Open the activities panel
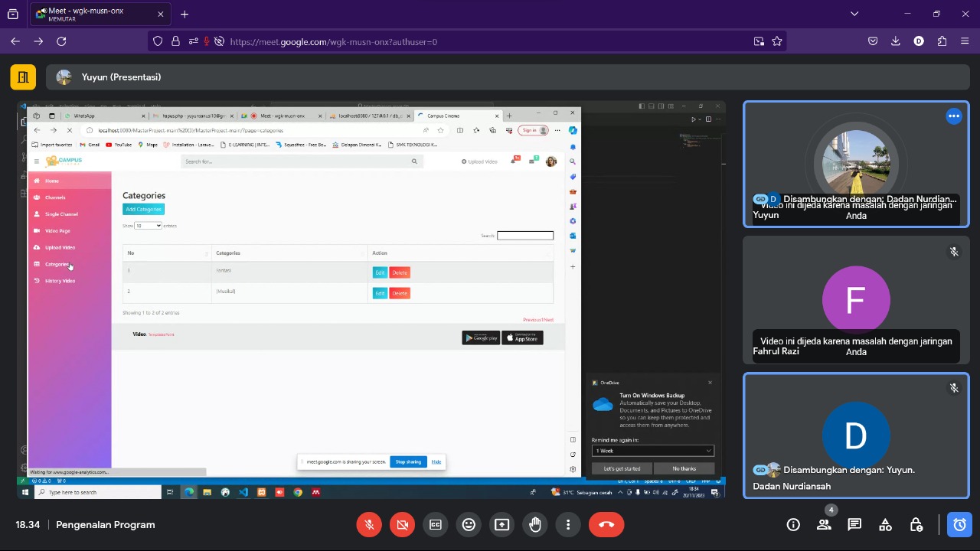The width and height of the screenshot is (980, 551). tap(885, 525)
